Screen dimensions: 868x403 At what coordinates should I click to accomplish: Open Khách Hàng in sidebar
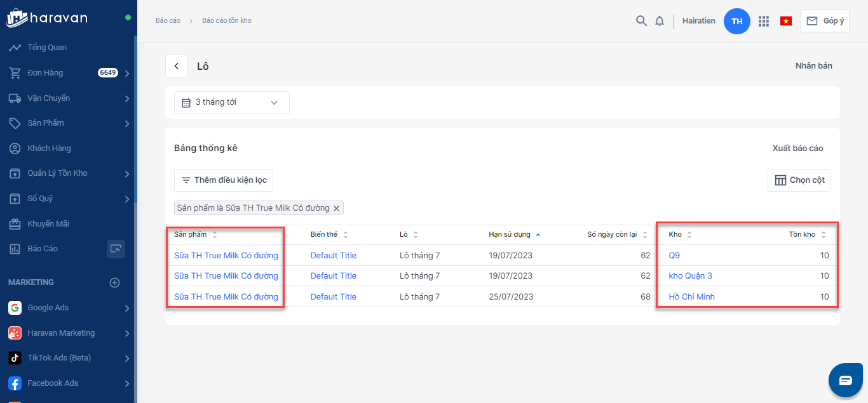(x=49, y=149)
